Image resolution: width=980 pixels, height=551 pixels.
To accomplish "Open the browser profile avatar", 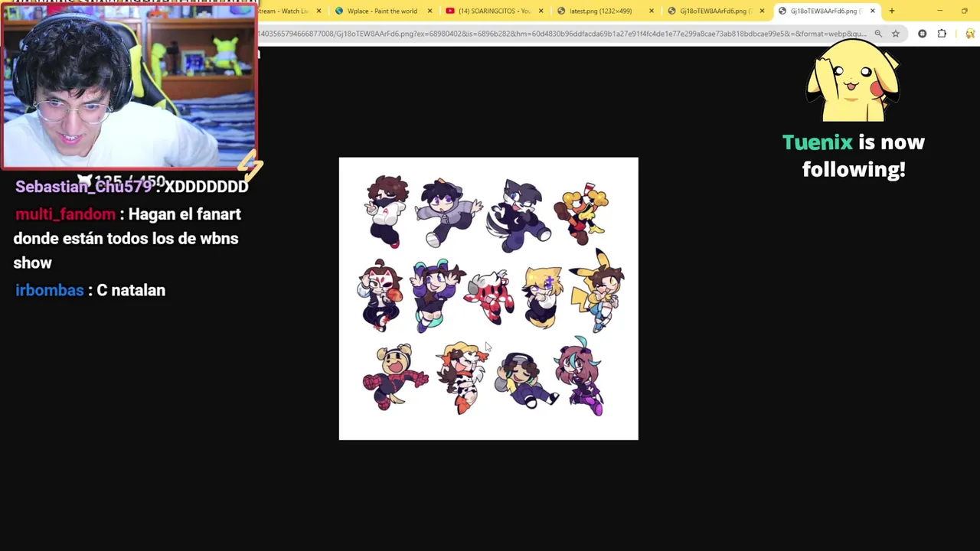I will (x=970, y=34).
